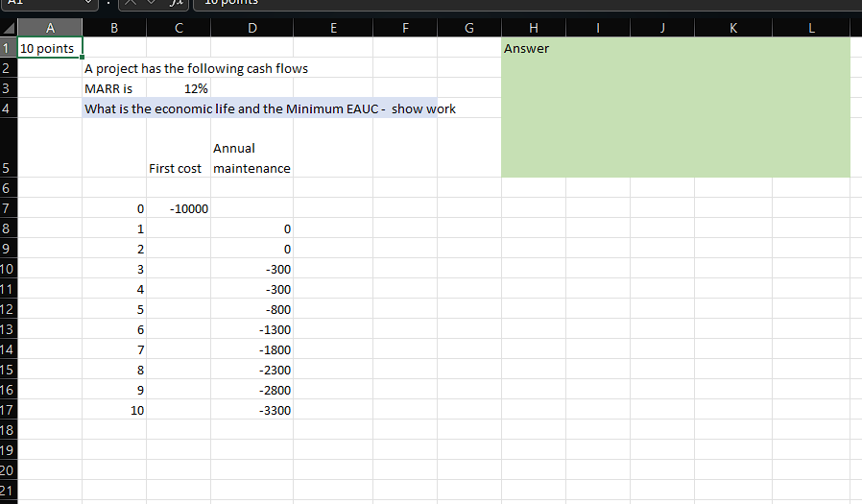The height and width of the screenshot is (504, 862).
Task: Click the Select All corner triangle
Action: [x=9, y=28]
